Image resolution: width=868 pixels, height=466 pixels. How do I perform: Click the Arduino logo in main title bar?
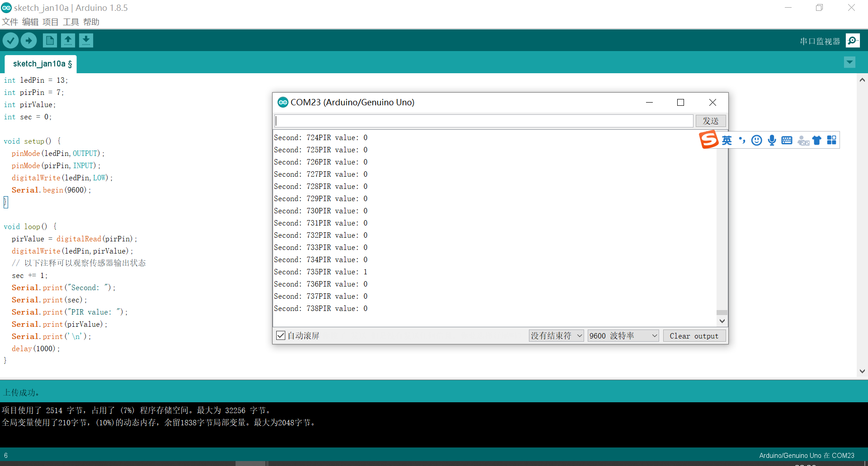(6, 8)
